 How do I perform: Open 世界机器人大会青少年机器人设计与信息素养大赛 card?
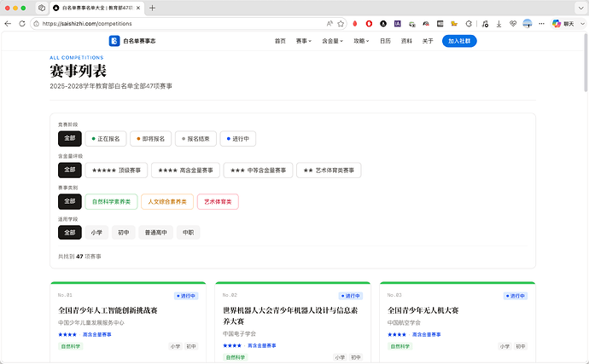coord(290,315)
